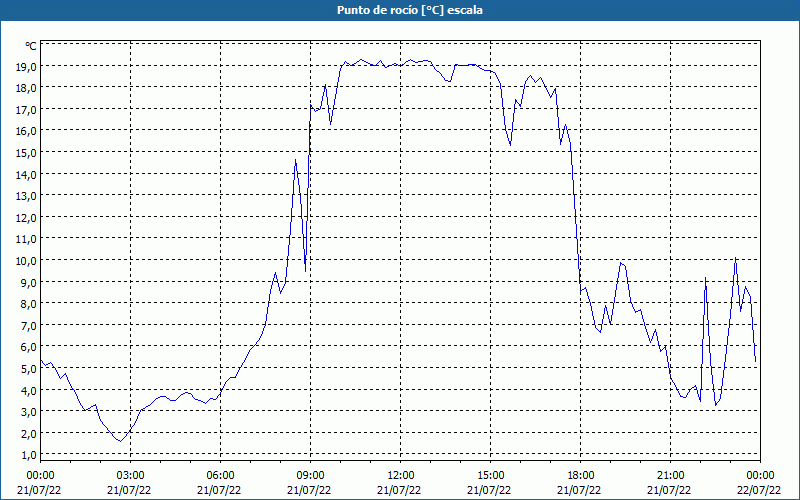This screenshot has height=500, width=800.
Task: Click the 19,0 y-axis value
Action: [x=27, y=66]
